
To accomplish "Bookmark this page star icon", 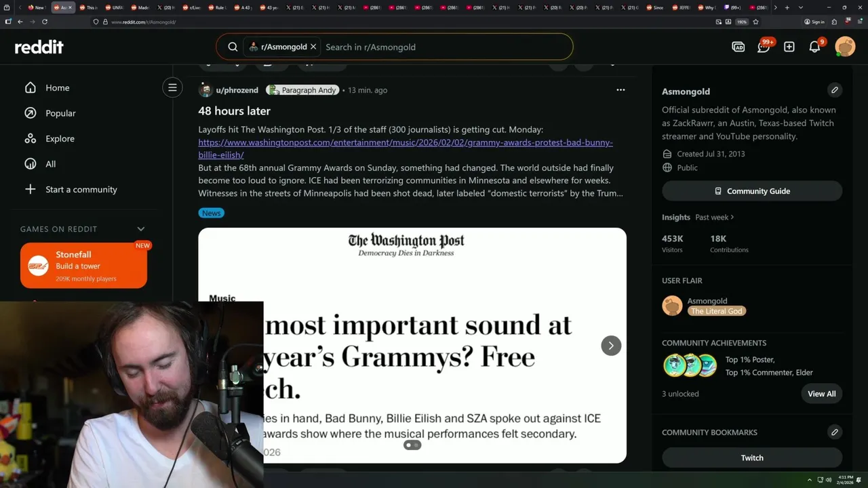I will 755,22.
